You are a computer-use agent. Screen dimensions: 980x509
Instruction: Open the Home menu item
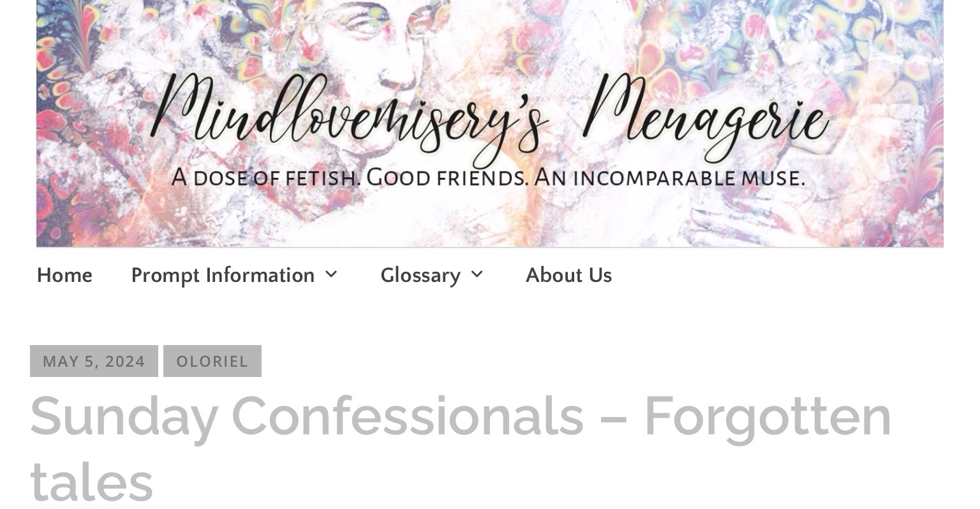pyautogui.click(x=64, y=276)
